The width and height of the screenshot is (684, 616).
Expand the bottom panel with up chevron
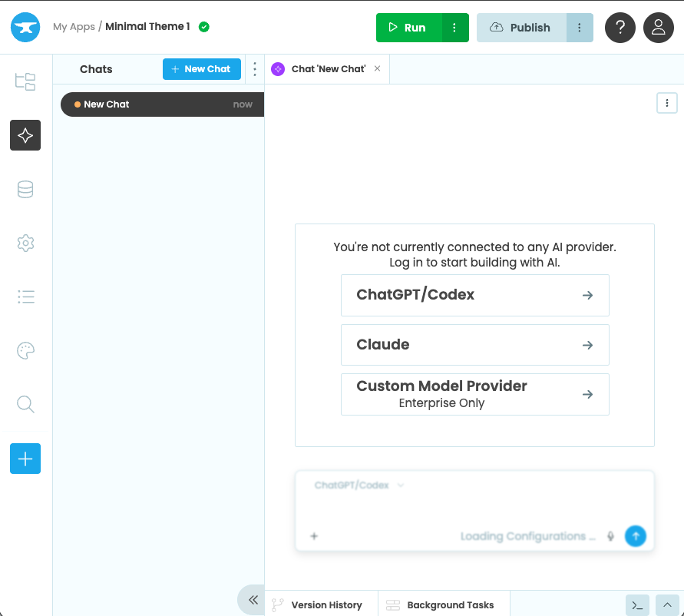coord(667,605)
